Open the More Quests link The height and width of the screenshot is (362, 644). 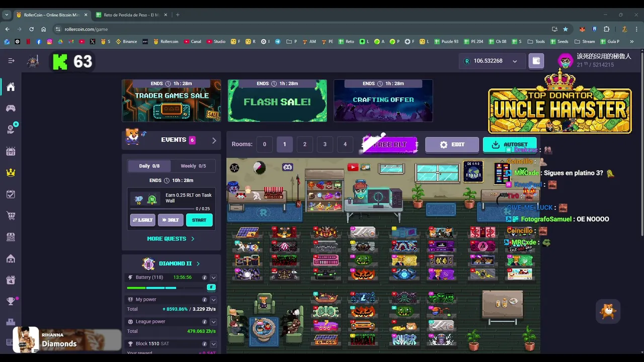pyautogui.click(x=171, y=239)
